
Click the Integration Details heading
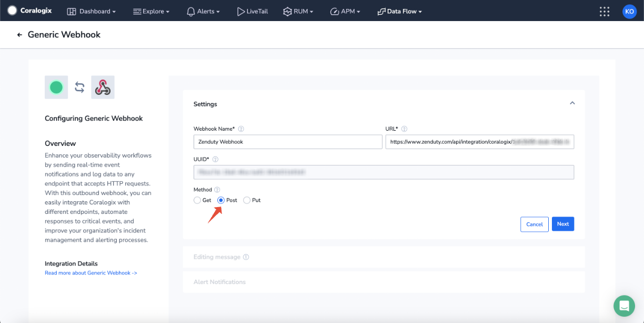pos(71,263)
